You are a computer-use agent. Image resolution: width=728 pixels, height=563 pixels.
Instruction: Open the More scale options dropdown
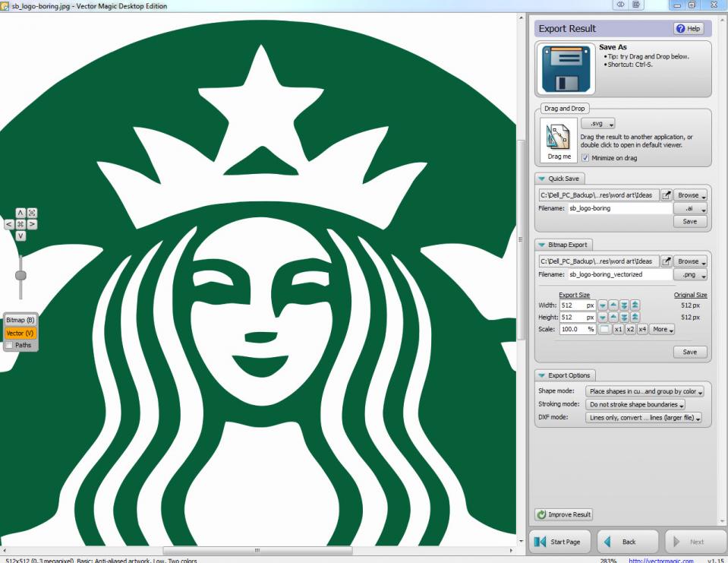662,329
